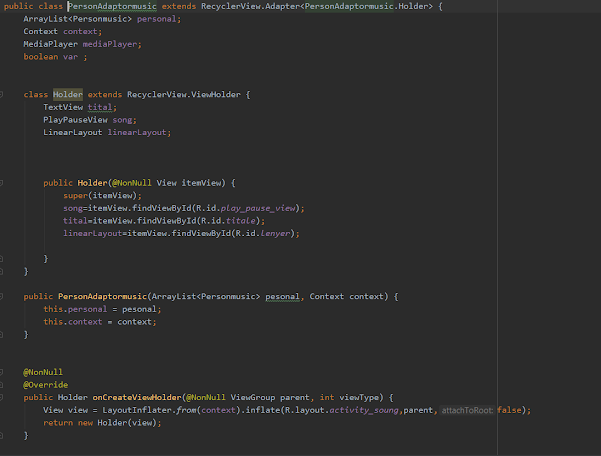
Task: Click the fold end marker below onCreateViewHolder
Action: tap(6, 435)
